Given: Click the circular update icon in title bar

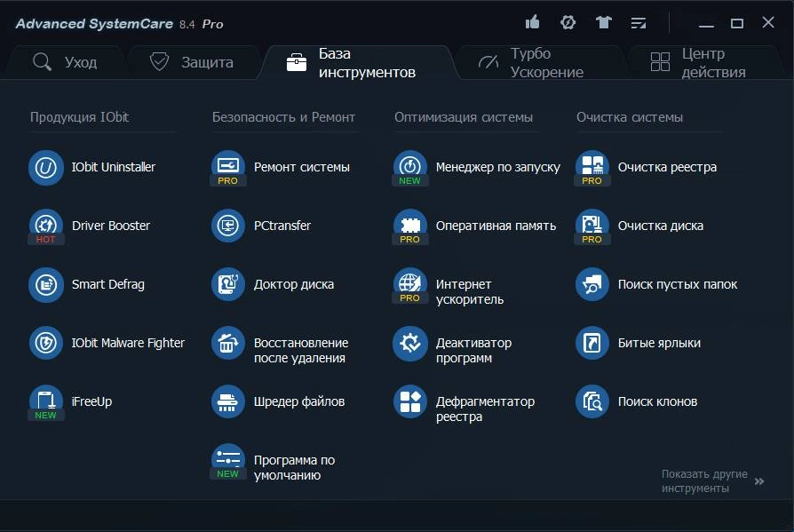Looking at the screenshot, I should point(568,23).
